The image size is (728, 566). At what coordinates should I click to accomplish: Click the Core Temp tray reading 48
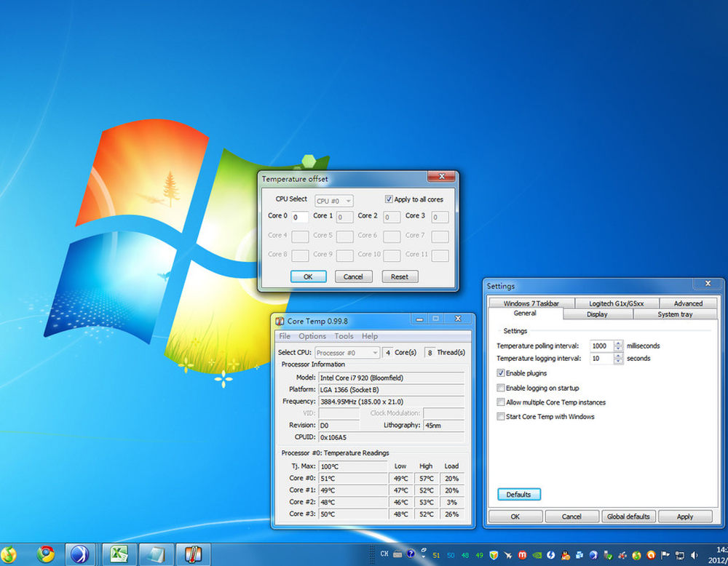(465, 555)
